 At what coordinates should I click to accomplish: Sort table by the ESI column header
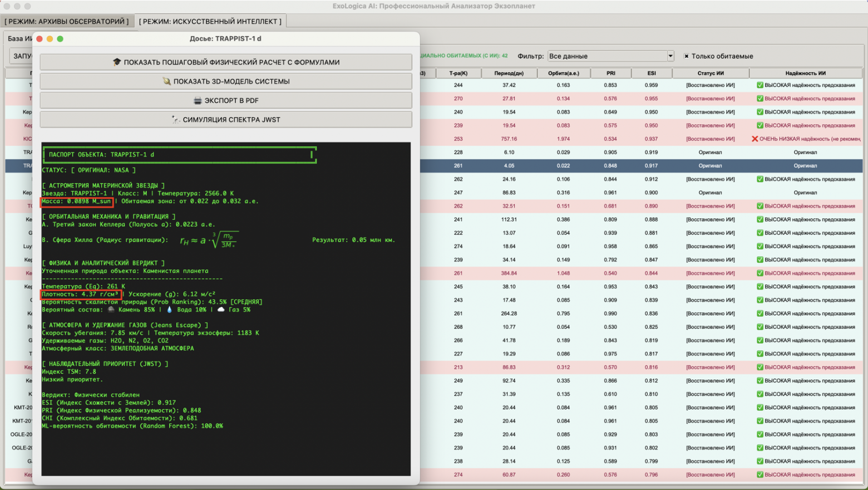pyautogui.click(x=651, y=73)
